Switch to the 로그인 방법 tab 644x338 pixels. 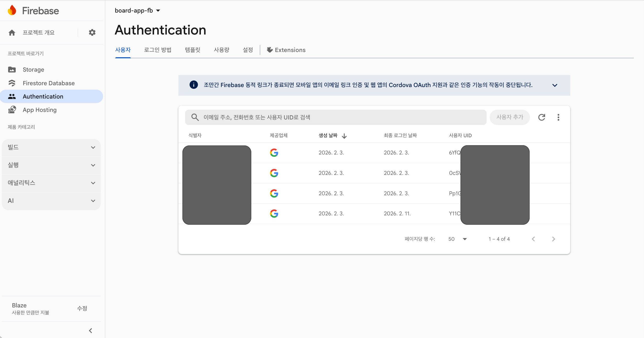click(158, 50)
